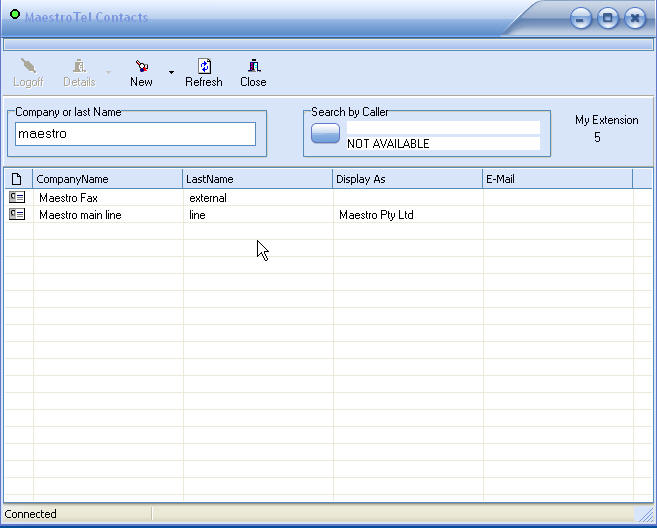This screenshot has width=657, height=528.
Task: Expand the New button dropdown arrow
Action: click(x=171, y=73)
